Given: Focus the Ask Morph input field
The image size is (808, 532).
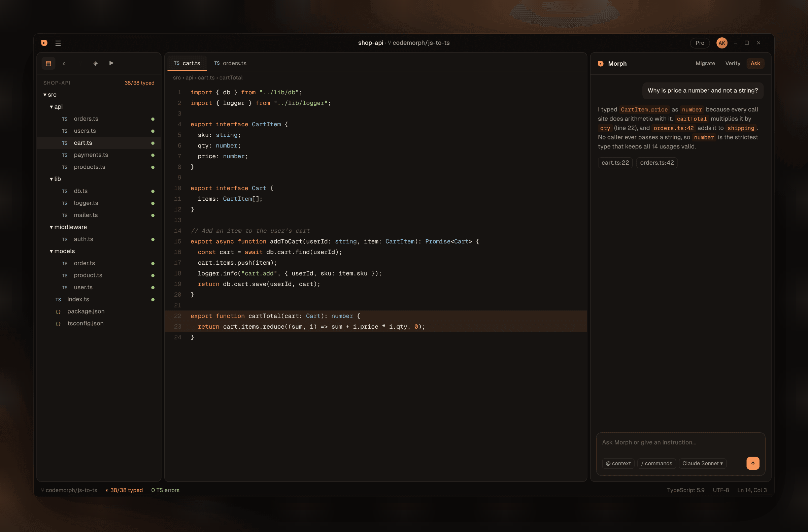Looking at the screenshot, I should 680,442.
